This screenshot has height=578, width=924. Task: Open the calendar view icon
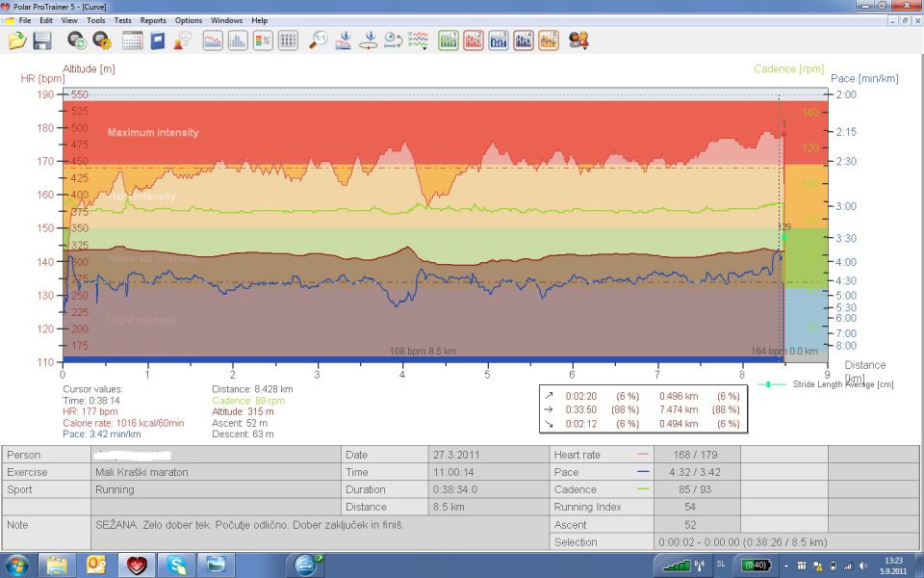[x=133, y=40]
